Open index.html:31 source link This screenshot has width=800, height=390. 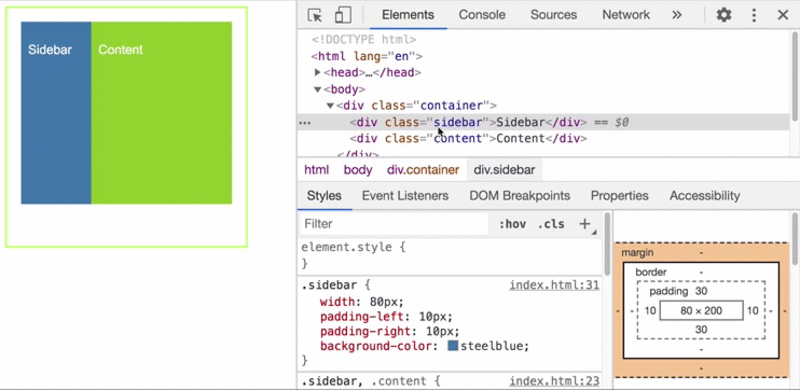point(554,285)
